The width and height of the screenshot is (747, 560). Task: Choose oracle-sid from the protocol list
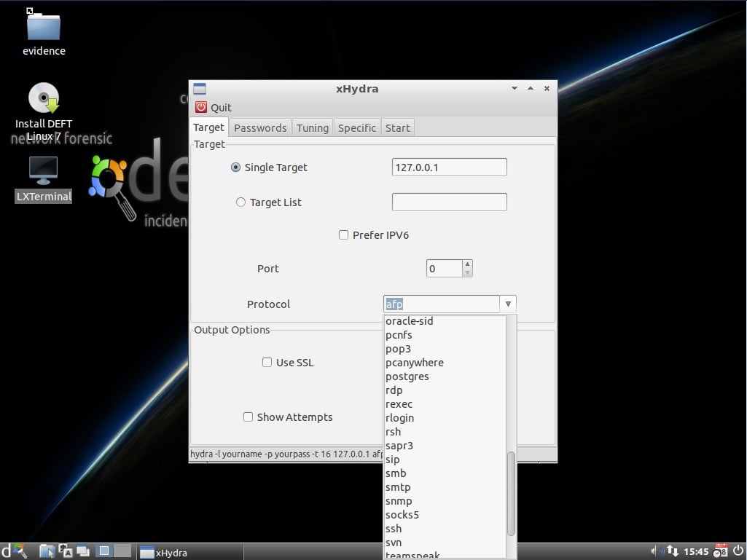445,321
